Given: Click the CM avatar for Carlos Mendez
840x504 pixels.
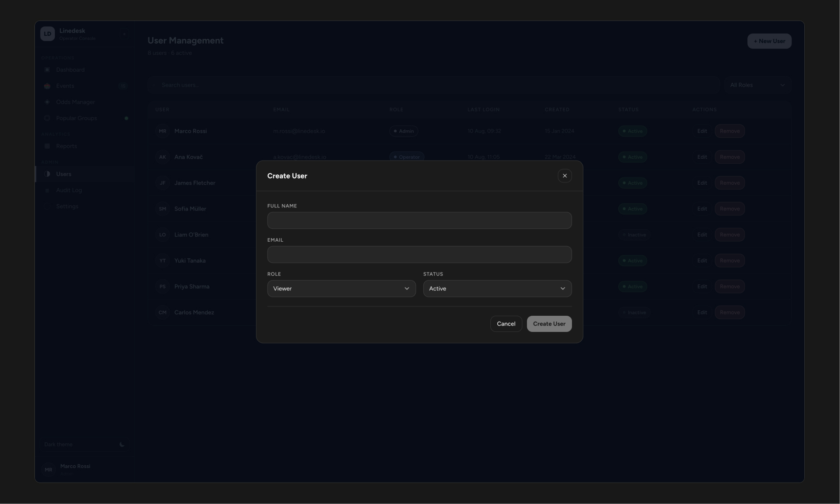Looking at the screenshot, I should click(x=162, y=312).
